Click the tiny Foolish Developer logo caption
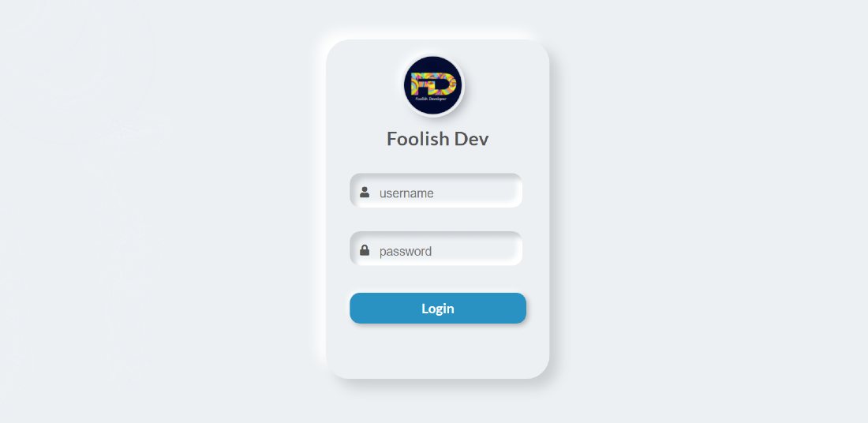 (432, 99)
